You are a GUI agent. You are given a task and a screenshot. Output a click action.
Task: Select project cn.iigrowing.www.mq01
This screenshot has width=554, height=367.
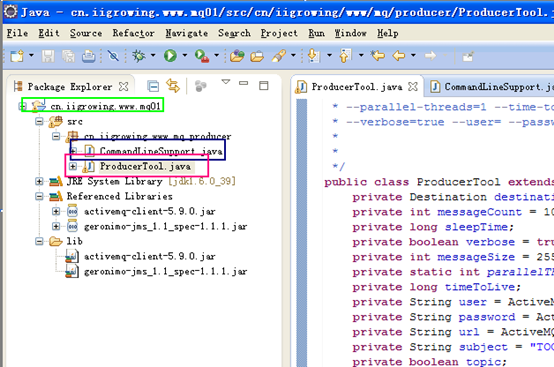(105, 106)
